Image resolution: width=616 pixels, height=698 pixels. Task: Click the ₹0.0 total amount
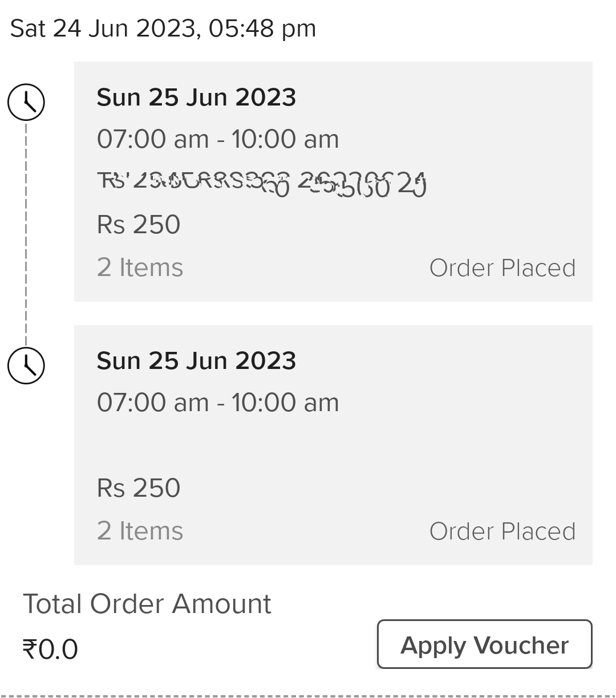[50, 649]
